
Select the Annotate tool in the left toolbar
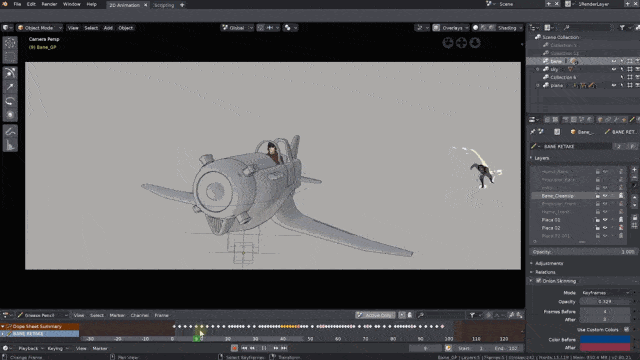[x=10, y=131]
